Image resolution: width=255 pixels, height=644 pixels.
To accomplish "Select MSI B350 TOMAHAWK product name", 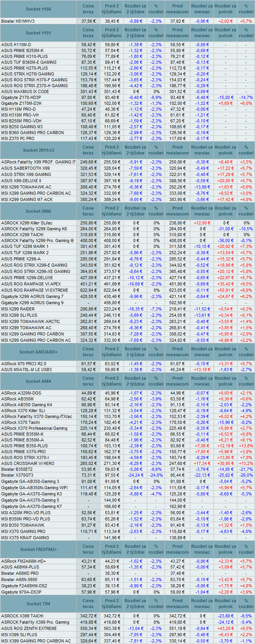I will point(23,525).
